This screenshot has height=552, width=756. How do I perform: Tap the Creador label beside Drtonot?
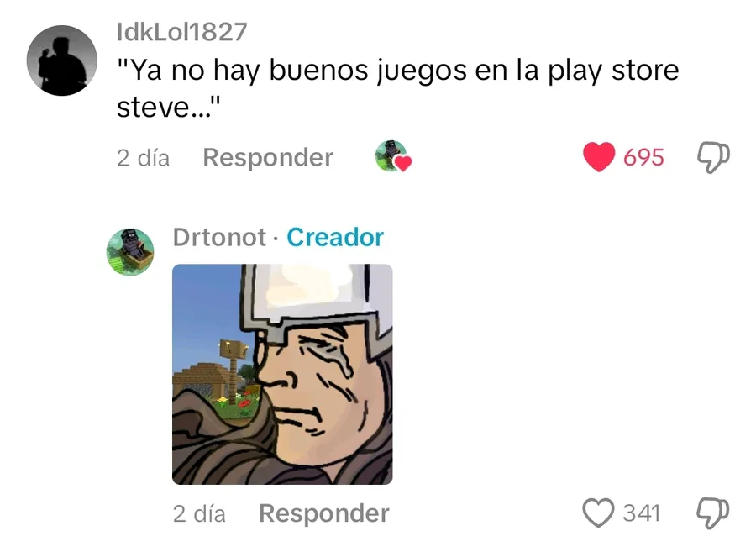(x=335, y=237)
